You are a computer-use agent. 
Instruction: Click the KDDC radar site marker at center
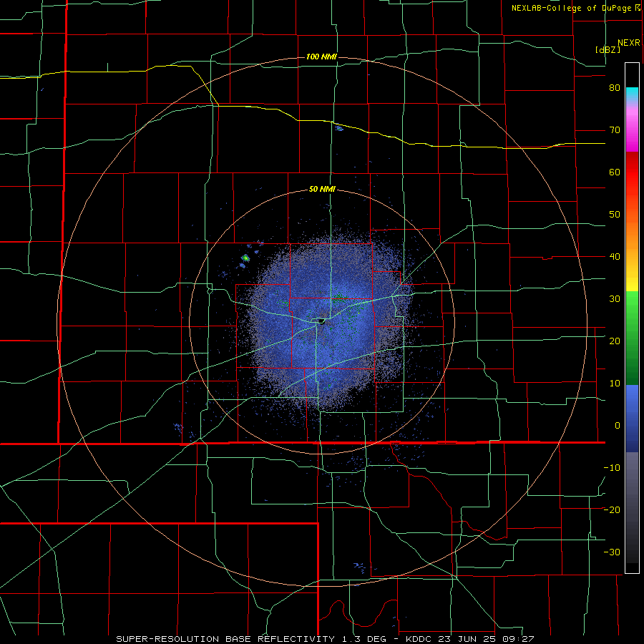tap(321, 321)
